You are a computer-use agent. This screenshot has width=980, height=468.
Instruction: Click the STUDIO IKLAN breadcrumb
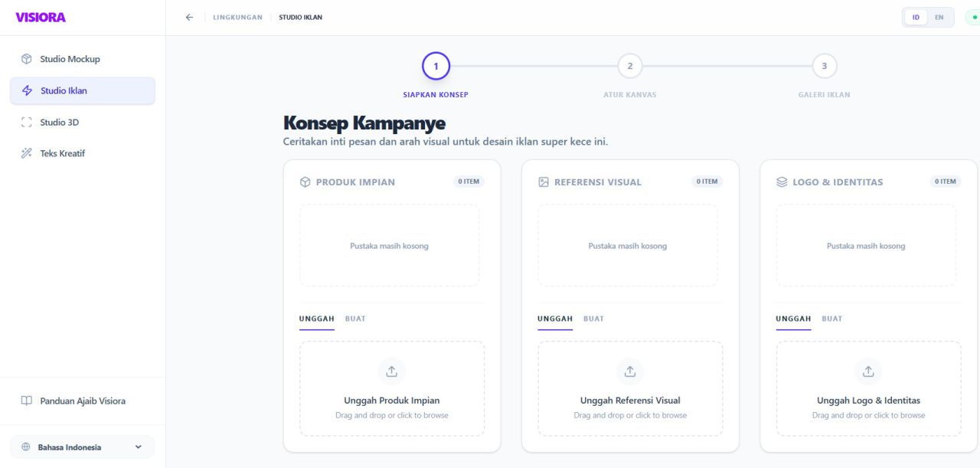[x=301, y=17]
